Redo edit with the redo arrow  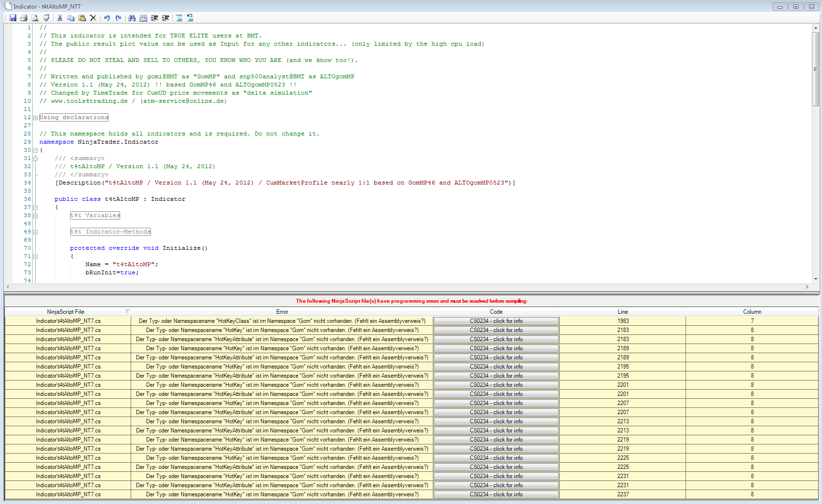118,18
